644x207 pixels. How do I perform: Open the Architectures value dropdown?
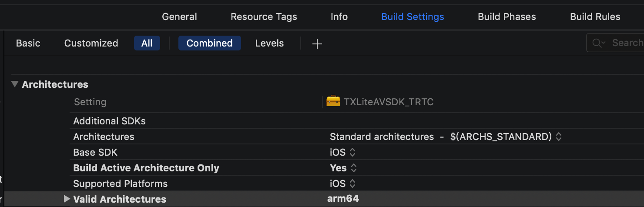[x=559, y=137]
